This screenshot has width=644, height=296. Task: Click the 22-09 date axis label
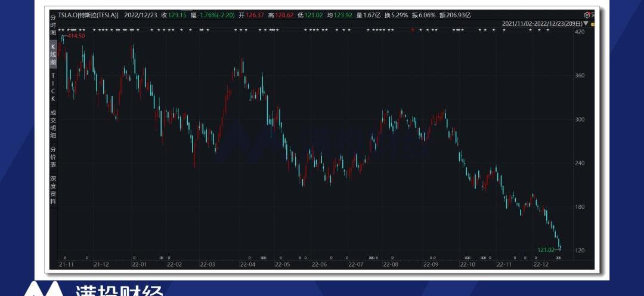431,264
